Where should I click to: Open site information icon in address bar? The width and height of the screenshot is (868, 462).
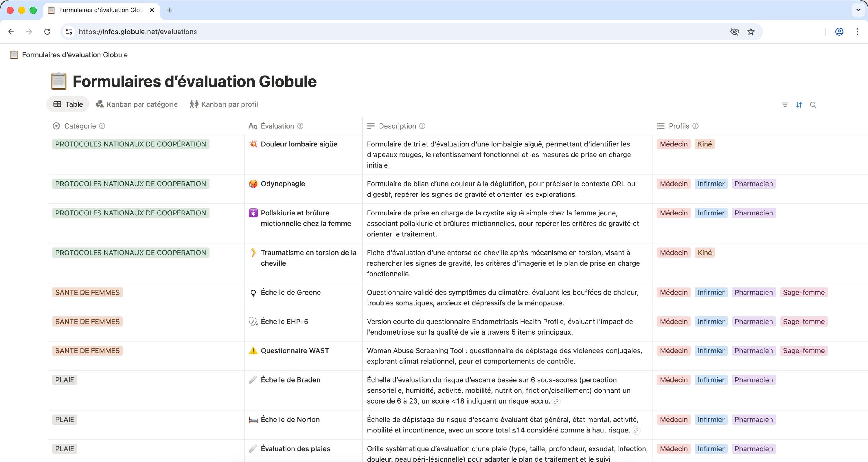(69, 32)
